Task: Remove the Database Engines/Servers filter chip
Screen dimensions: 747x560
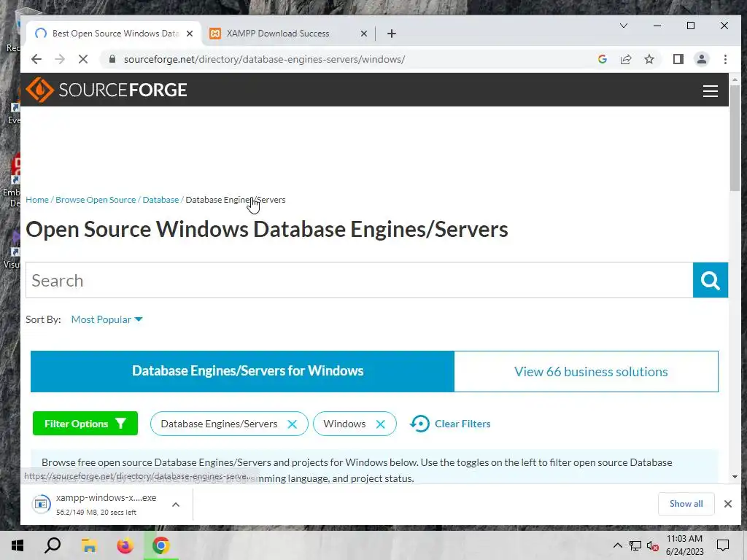Action: click(292, 424)
